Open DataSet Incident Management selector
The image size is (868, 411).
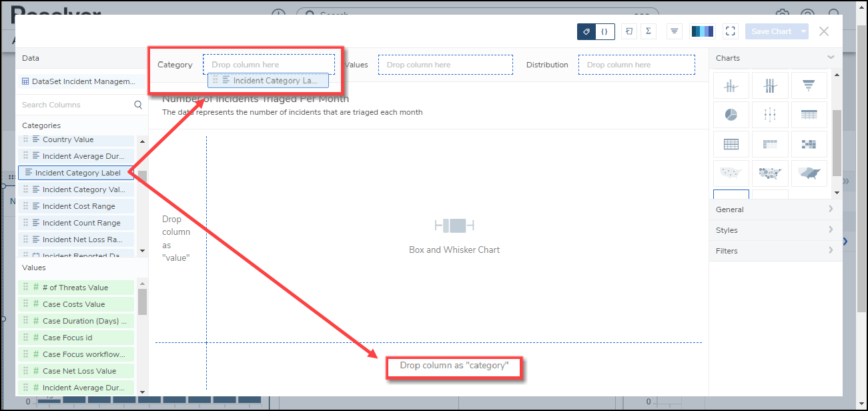(79, 81)
